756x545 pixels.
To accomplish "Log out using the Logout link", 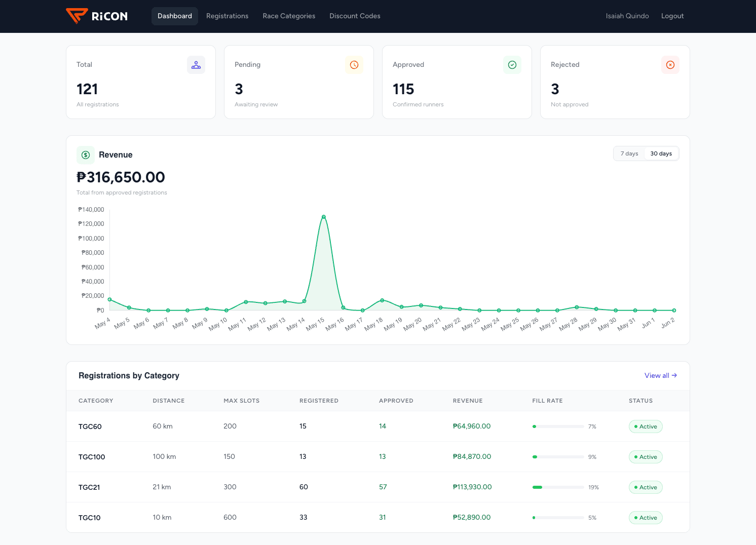I will (x=672, y=16).
